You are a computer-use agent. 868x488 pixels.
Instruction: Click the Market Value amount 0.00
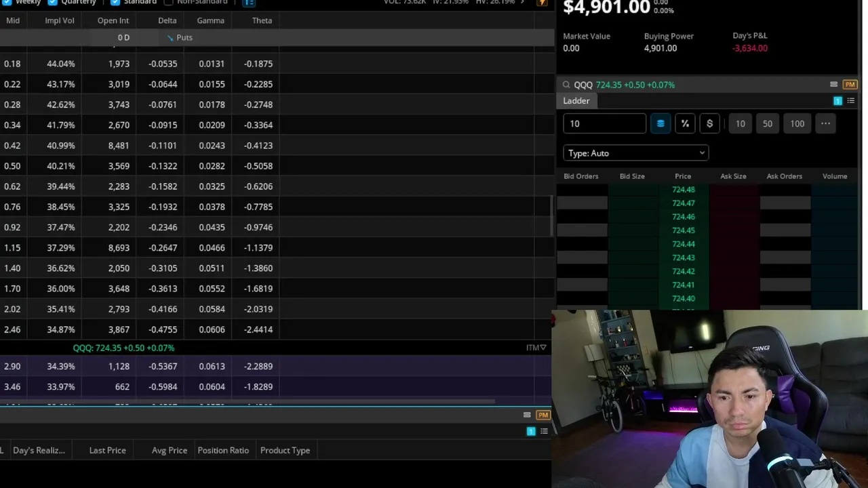click(571, 48)
